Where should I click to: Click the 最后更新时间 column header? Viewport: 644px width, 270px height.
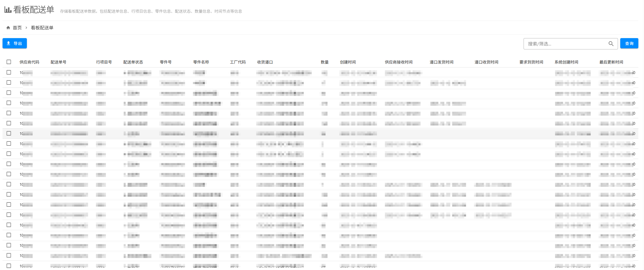click(611, 62)
